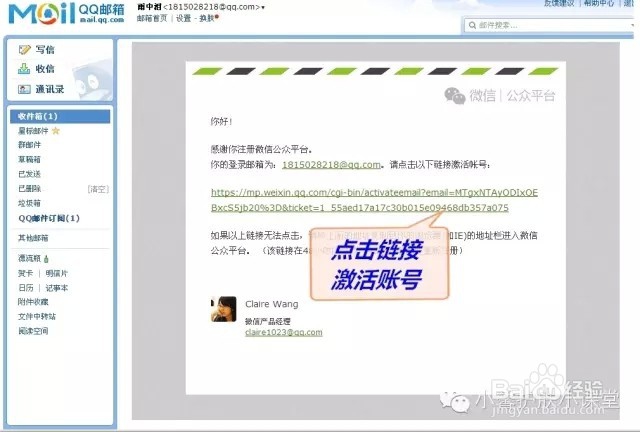Click the 微信产品经理 title text

268,321
